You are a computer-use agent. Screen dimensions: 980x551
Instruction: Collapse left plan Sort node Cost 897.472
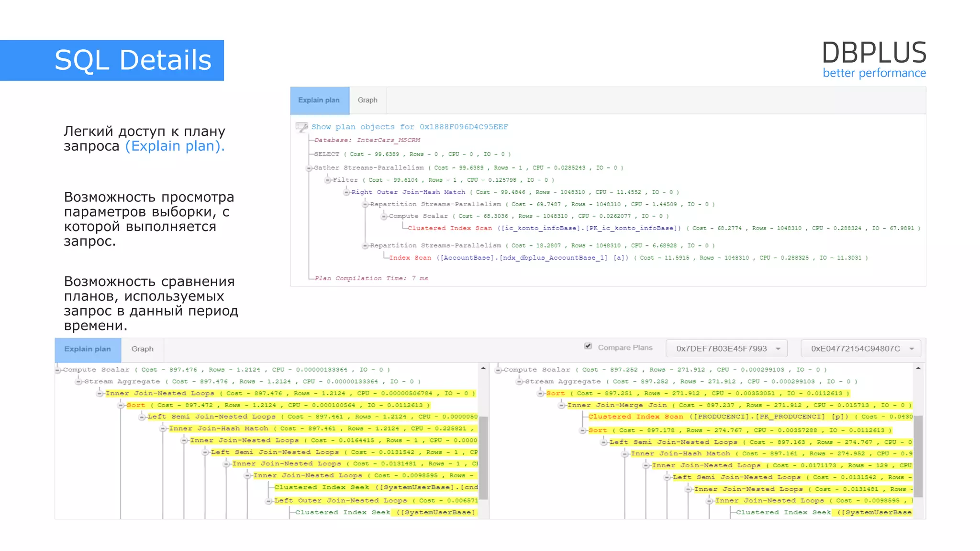coord(121,405)
